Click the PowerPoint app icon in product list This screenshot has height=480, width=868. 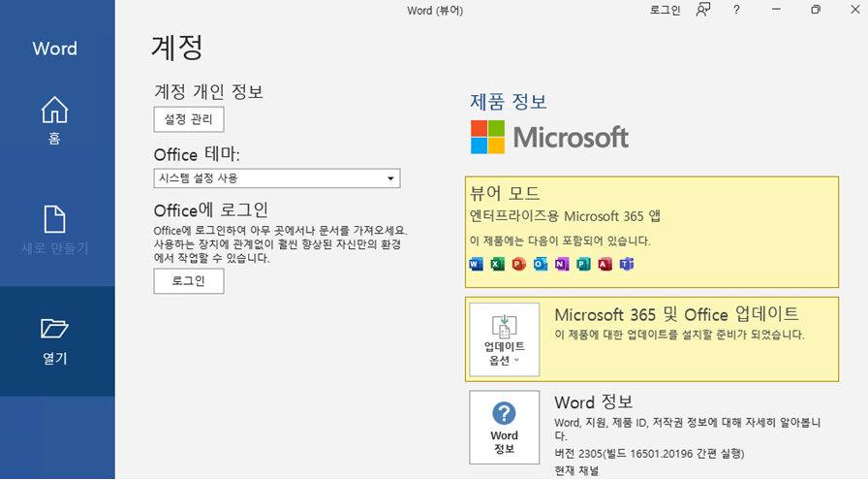click(x=518, y=265)
